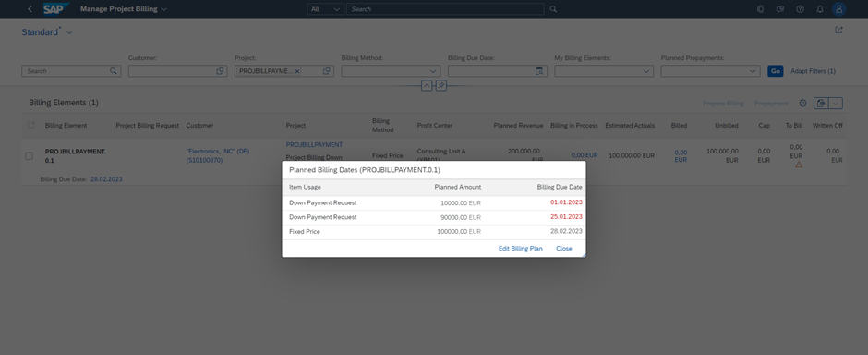
Task: Click the share icon at top right
Action: click(838, 30)
